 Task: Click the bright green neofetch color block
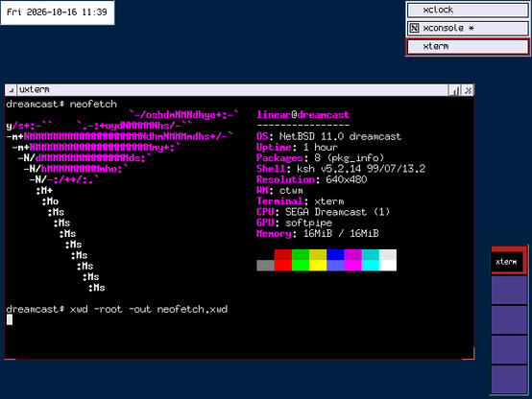pos(301,266)
